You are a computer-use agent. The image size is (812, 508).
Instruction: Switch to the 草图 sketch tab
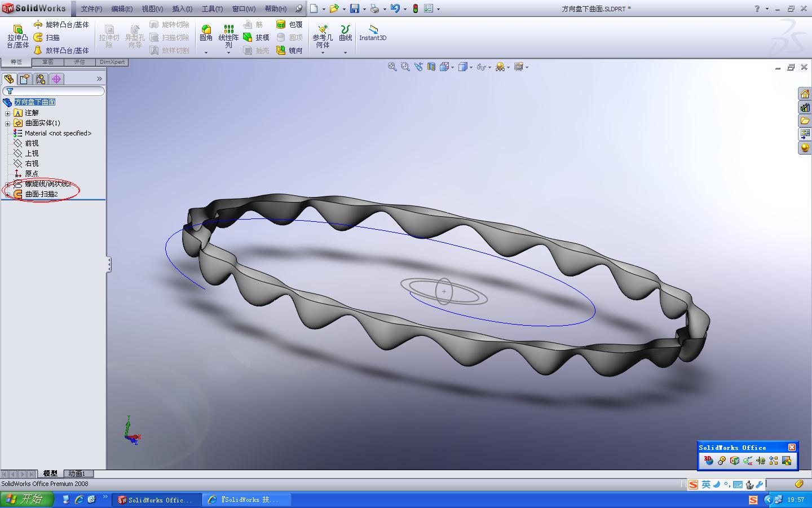[x=48, y=62]
